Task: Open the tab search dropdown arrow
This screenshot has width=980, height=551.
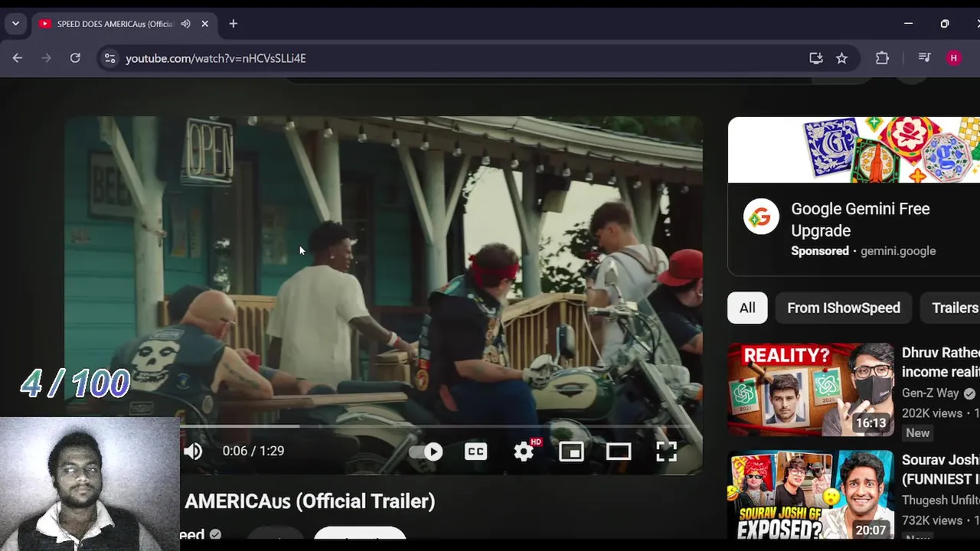Action: (x=15, y=24)
